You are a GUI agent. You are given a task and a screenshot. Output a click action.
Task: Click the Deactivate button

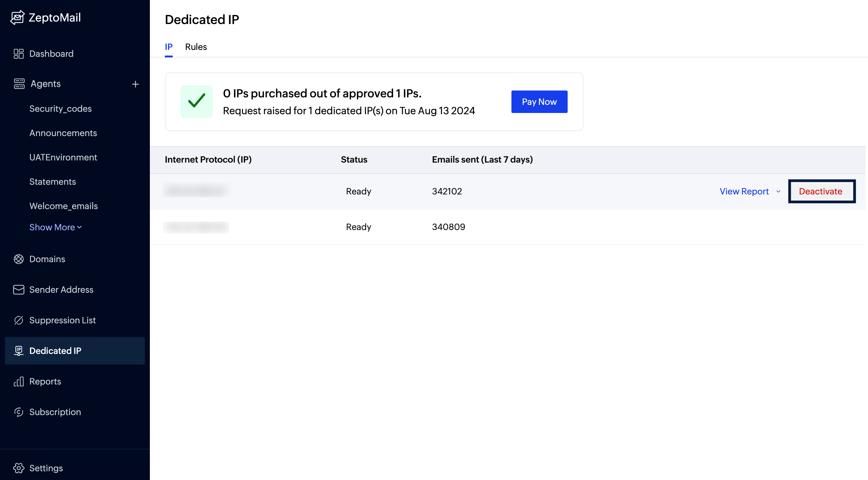coord(821,191)
